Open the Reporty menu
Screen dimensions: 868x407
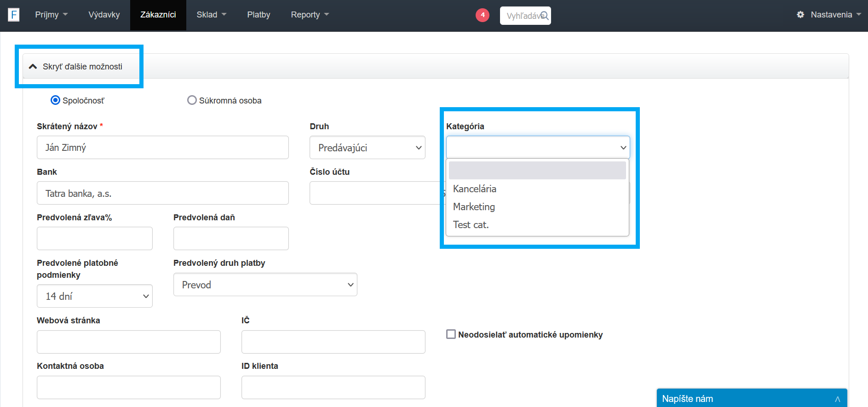[310, 15]
